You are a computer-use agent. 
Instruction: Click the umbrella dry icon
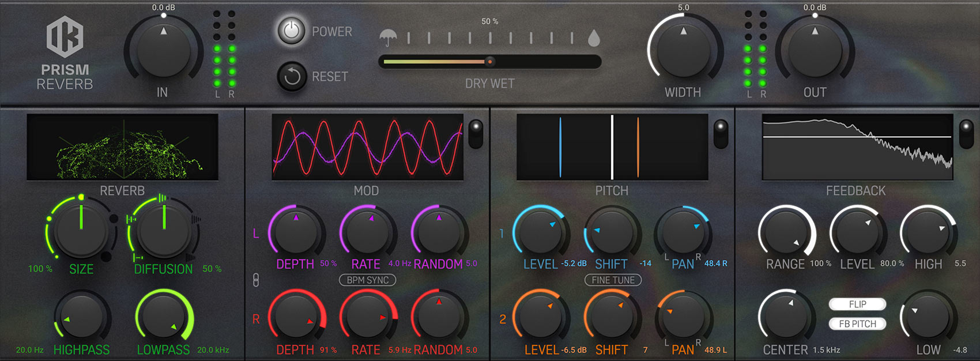pos(388,38)
